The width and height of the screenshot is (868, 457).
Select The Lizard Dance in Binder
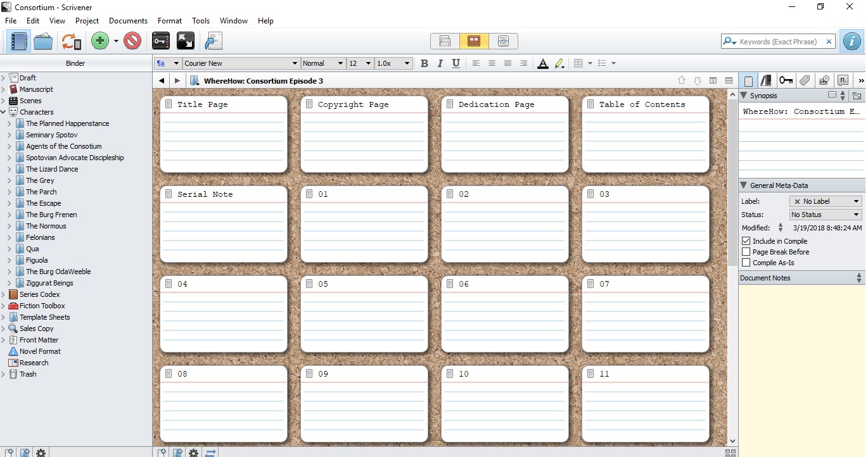click(x=52, y=169)
